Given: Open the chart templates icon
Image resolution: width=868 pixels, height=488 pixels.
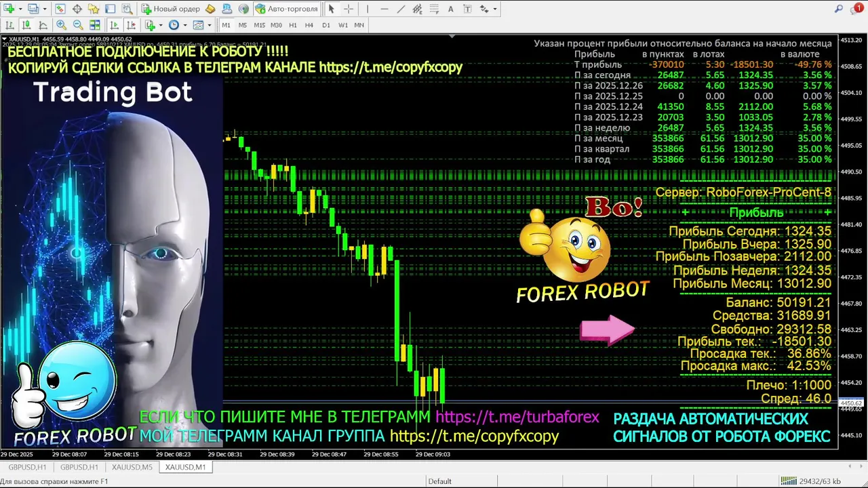Looking at the screenshot, I should [x=198, y=25].
